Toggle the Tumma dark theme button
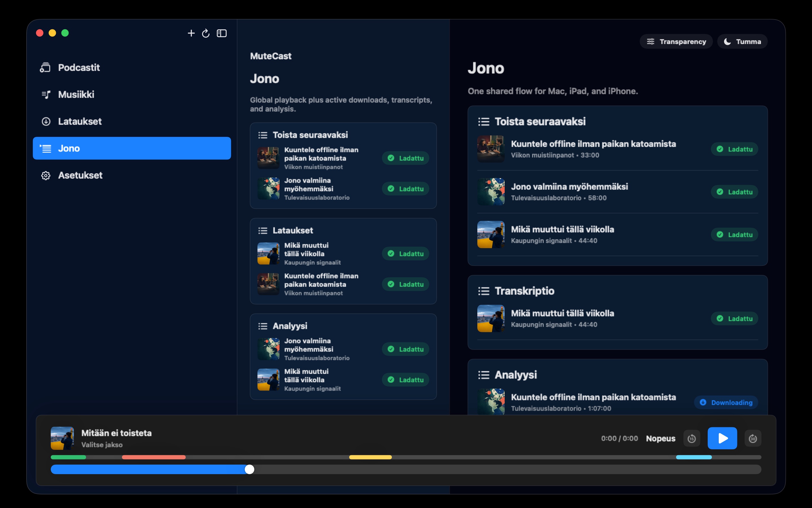The image size is (812, 508). point(742,41)
